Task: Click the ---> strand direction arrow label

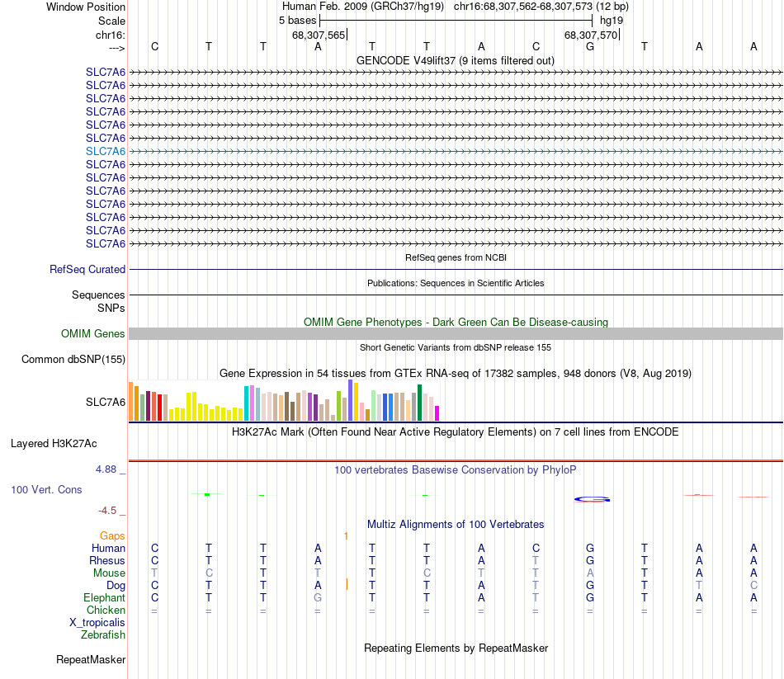Action: point(117,48)
